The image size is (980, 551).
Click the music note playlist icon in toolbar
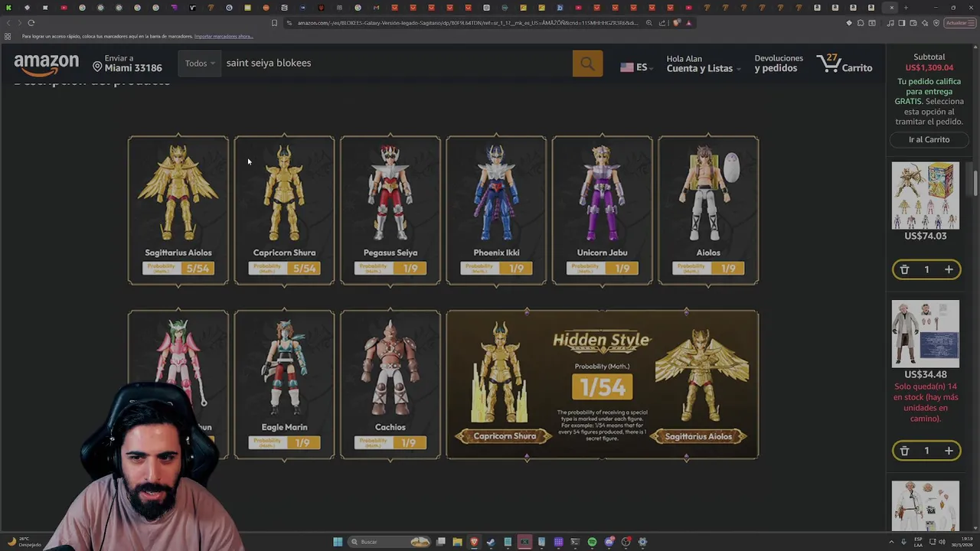(890, 23)
